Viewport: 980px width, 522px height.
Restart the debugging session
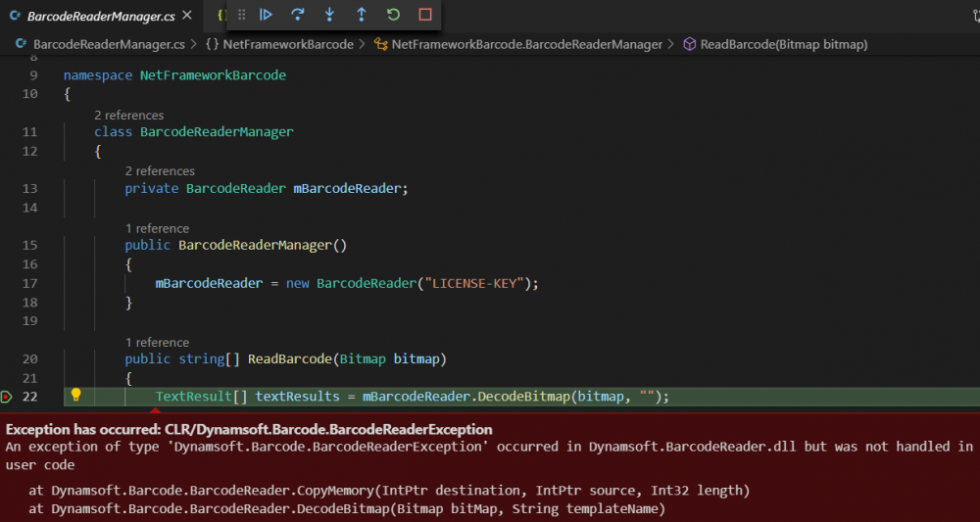(x=393, y=15)
